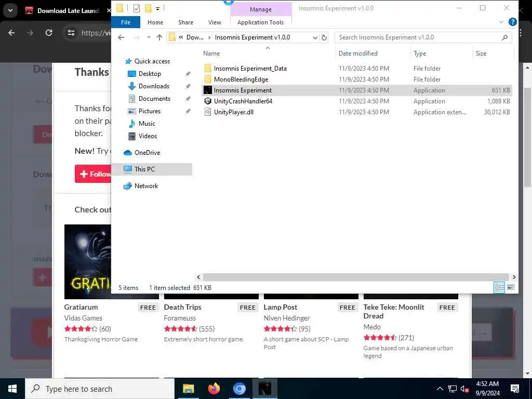
Task: Refresh the Explorer folder view
Action: click(x=324, y=37)
